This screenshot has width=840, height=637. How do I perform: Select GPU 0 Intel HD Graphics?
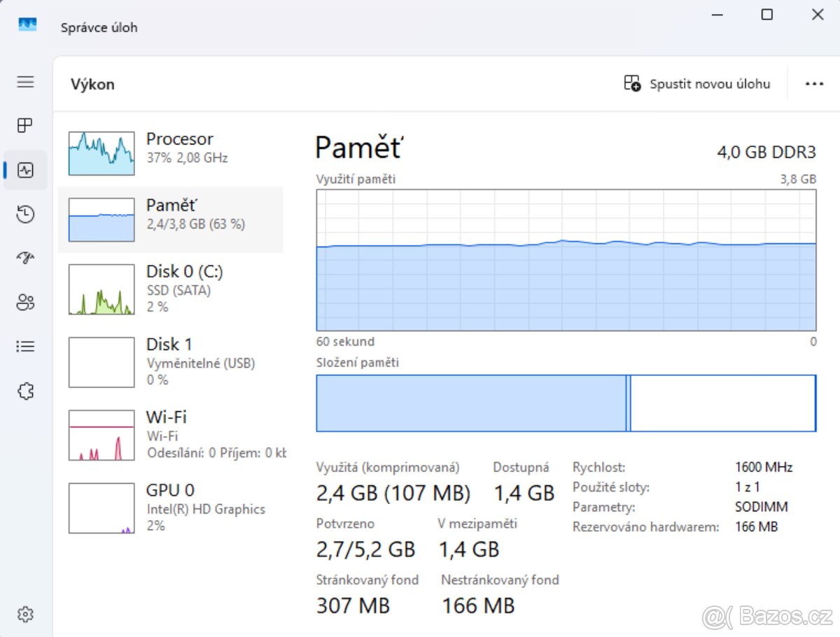170,507
